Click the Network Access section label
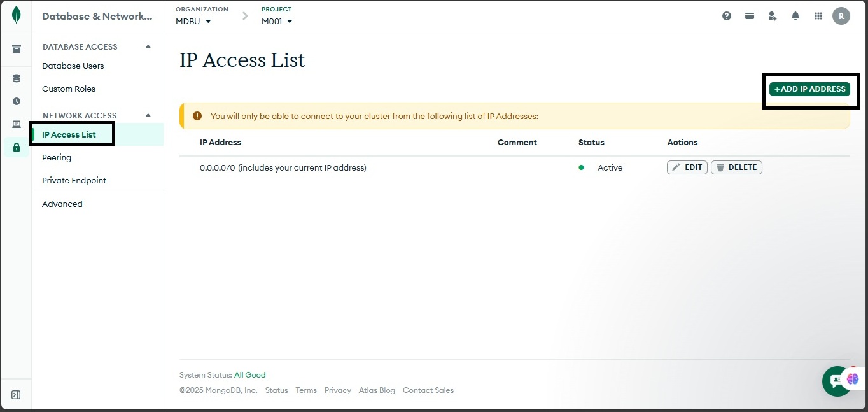 click(80, 115)
